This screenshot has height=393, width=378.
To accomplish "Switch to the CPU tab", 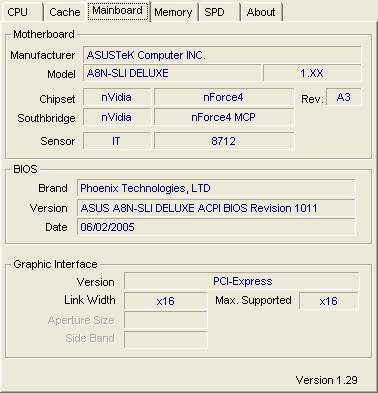I will click(22, 12).
